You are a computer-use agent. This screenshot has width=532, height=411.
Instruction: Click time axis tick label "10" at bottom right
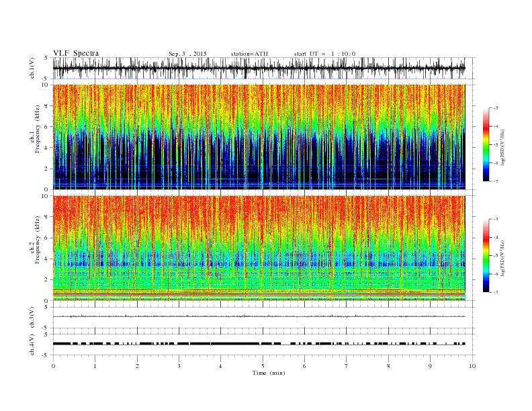pyautogui.click(x=472, y=366)
